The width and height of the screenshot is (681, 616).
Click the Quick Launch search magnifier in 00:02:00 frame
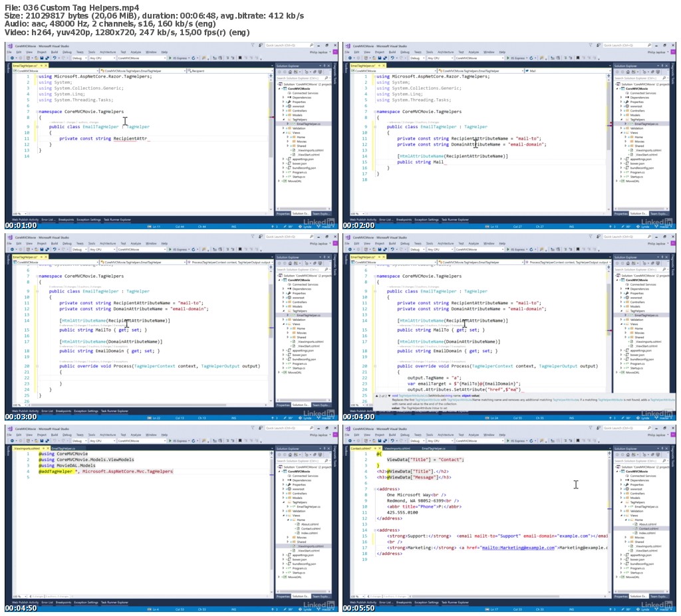pyautogui.click(x=649, y=45)
